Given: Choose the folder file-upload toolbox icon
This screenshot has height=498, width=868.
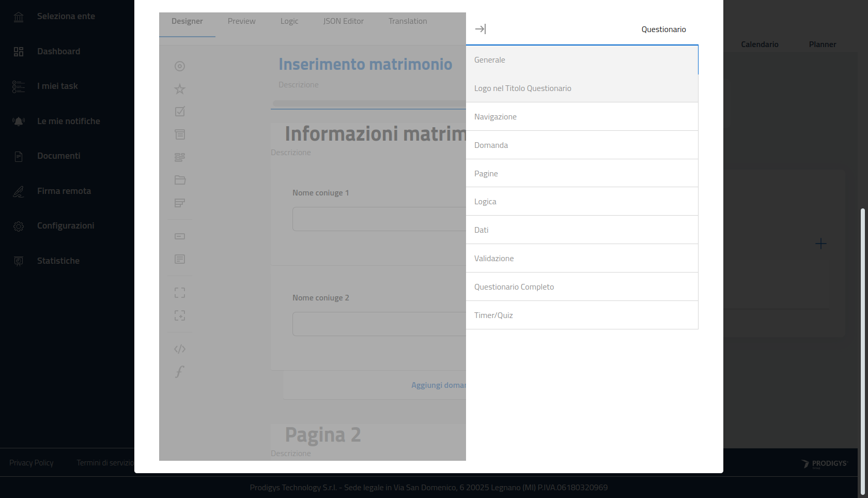Looking at the screenshot, I should pos(180,180).
